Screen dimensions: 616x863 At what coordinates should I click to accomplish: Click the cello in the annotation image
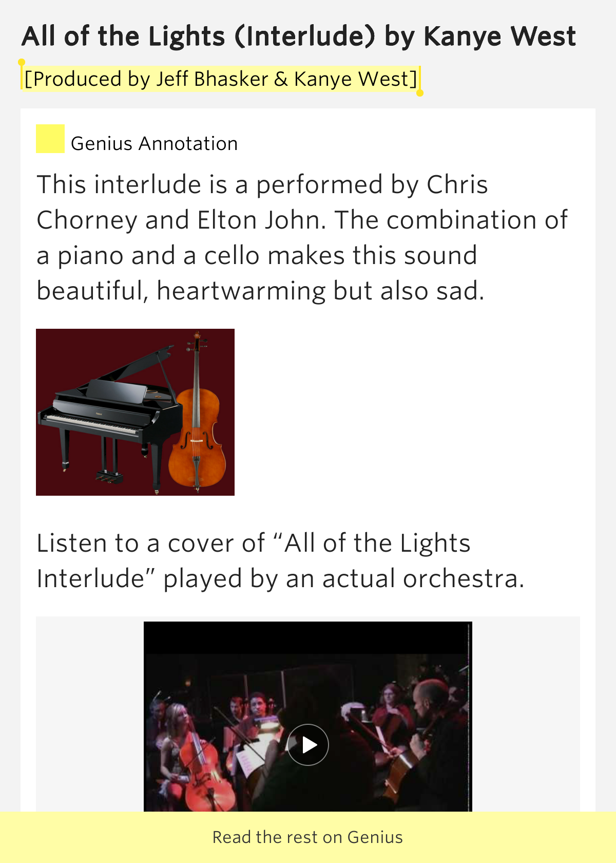(x=198, y=431)
